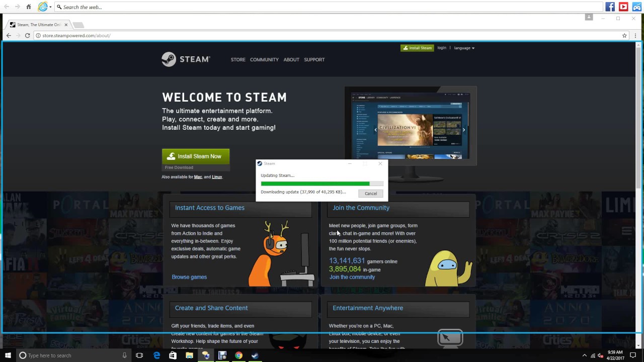Cancel the Steam update download
The height and width of the screenshot is (362, 644).
pos(371,194)
